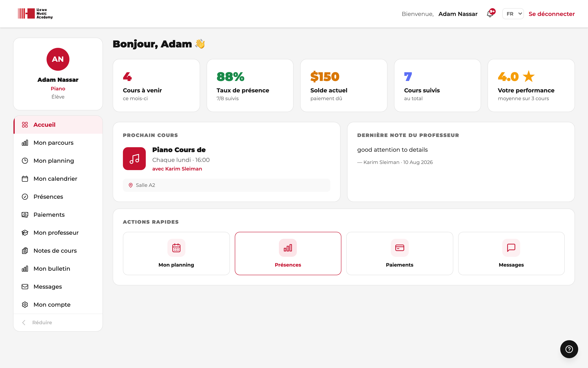Open Mon parcours in sidebar
This screenshot has width=588, height=368.
pyautogui.click(x=58, y=143)
